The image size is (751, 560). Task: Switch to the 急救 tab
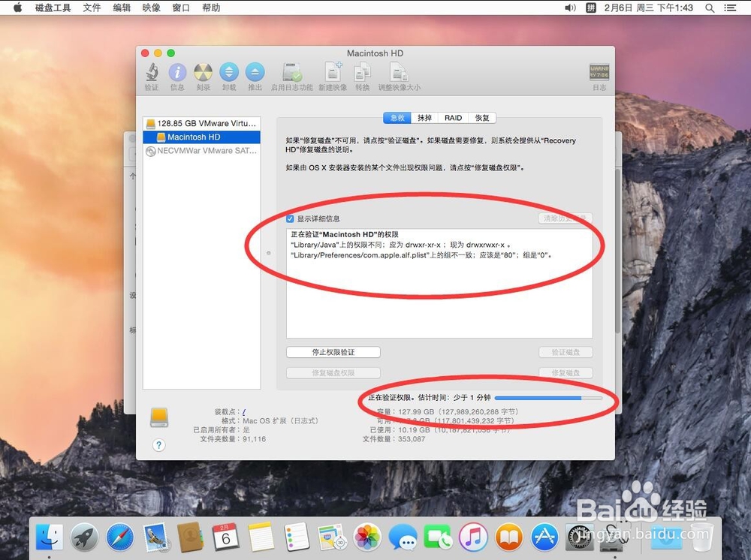pos(397,118)
